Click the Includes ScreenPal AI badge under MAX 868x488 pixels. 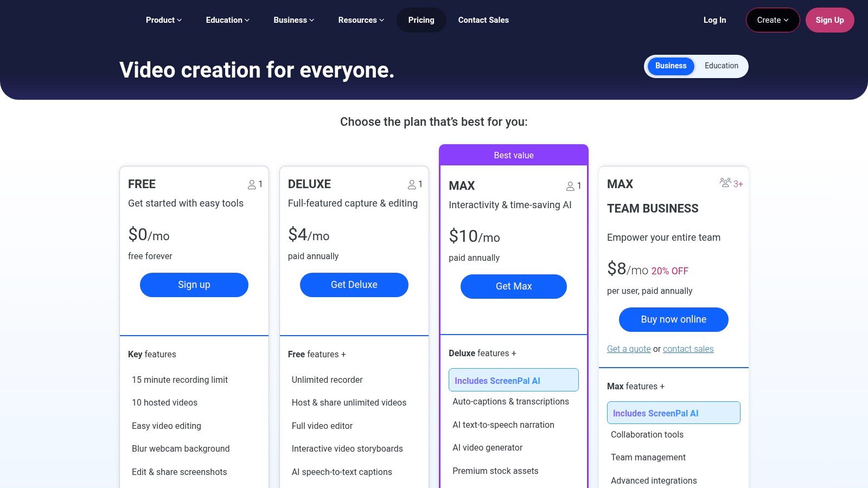(513, 380)
